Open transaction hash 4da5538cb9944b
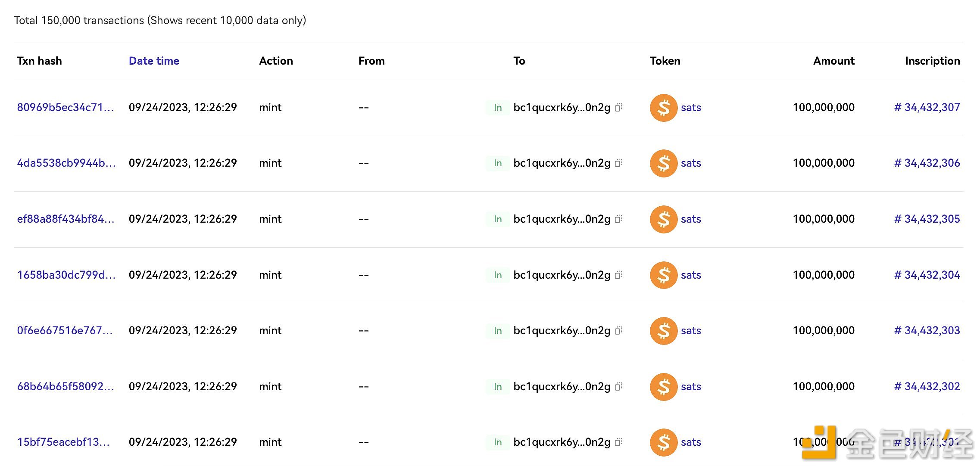 click(x=66, y=163)
